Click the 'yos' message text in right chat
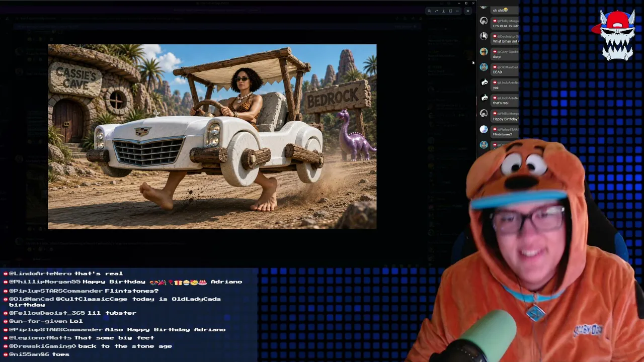Screen dimensions: 644x362 tap(496, 87)
